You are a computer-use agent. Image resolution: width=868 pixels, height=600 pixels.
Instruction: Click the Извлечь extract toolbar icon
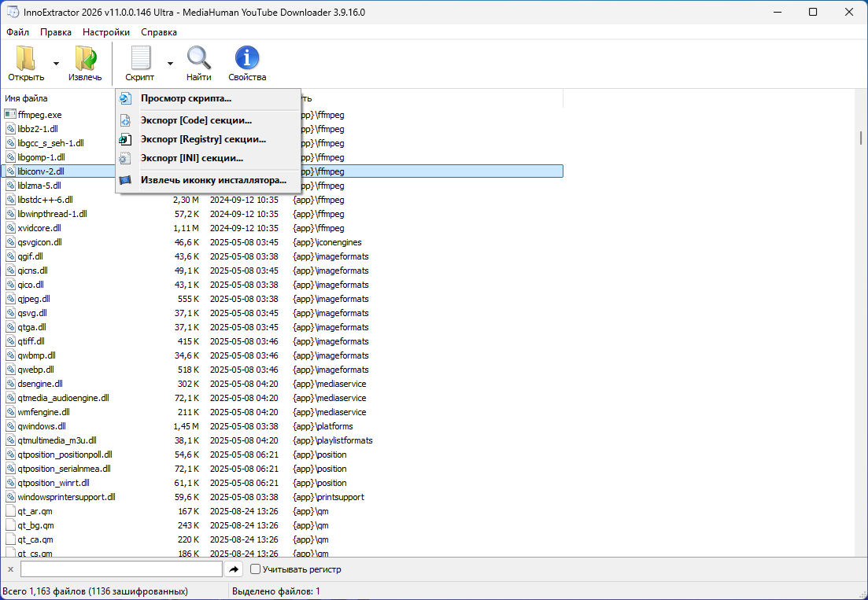coord(85,58)
